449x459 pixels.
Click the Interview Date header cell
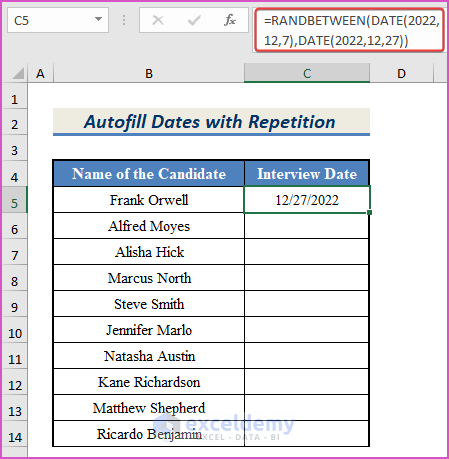pos(307,174)
